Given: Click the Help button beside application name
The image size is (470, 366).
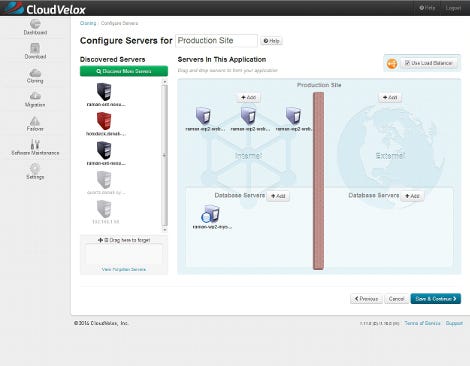Looking at the screenshot, I should (x=271, y=41).
